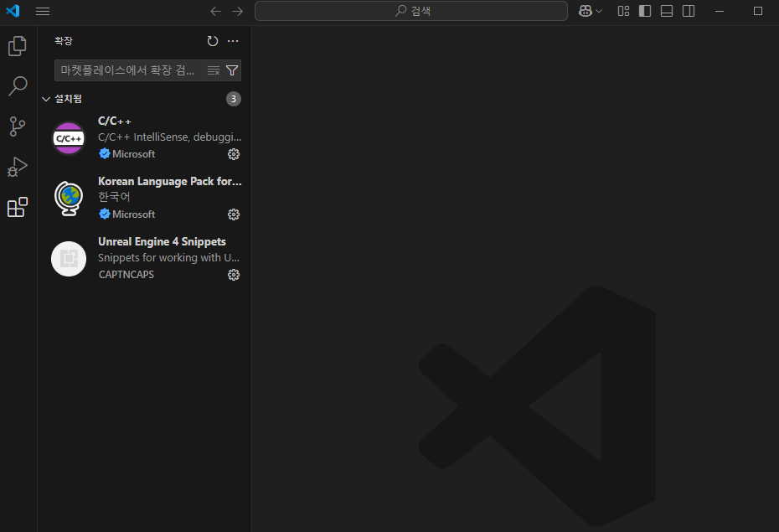Open the extension filter funnel
Screen dimensions: 779x532
[x=232, y=70]
